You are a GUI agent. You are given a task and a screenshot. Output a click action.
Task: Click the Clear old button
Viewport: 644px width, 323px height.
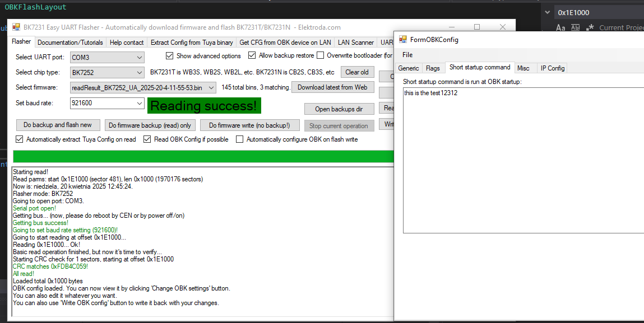(357, 72)
